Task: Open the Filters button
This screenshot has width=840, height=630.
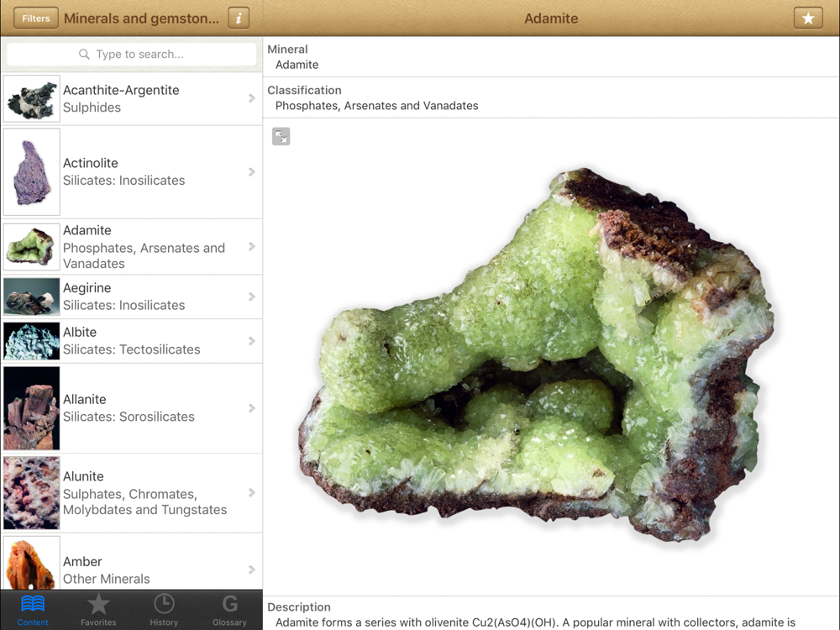Action: 36,18
